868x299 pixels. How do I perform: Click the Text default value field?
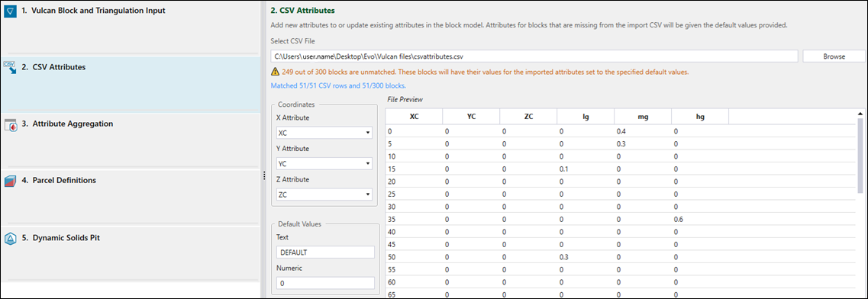(x=325, y=252)
